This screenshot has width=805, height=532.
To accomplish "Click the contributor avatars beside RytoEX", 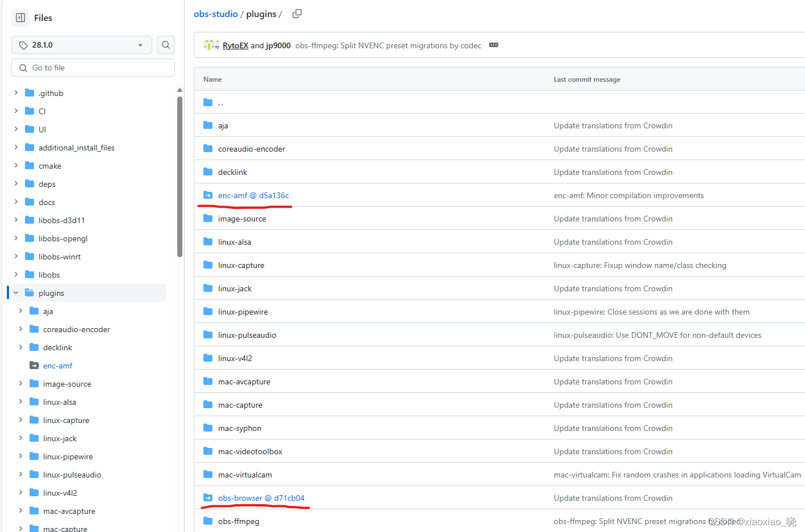I will 211,45.
